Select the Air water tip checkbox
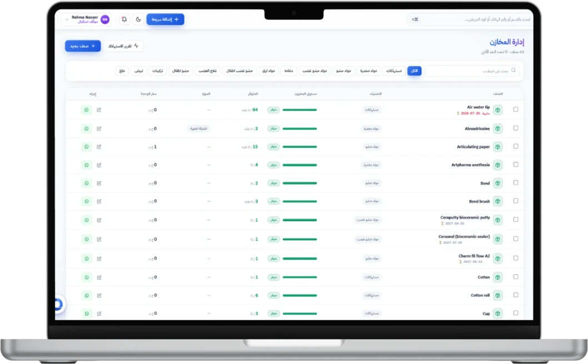Screen dimensions: 588x364 [516, 109]
